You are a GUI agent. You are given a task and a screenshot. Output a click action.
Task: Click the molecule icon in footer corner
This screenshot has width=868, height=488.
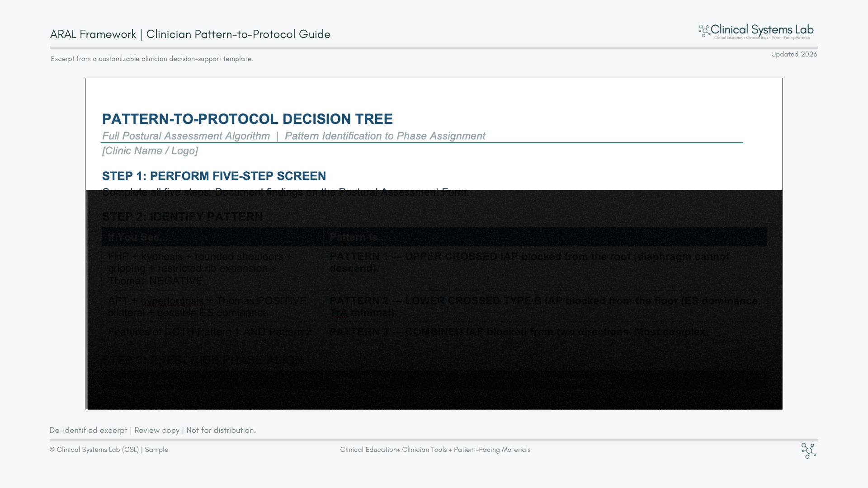[x=808, y=450]
